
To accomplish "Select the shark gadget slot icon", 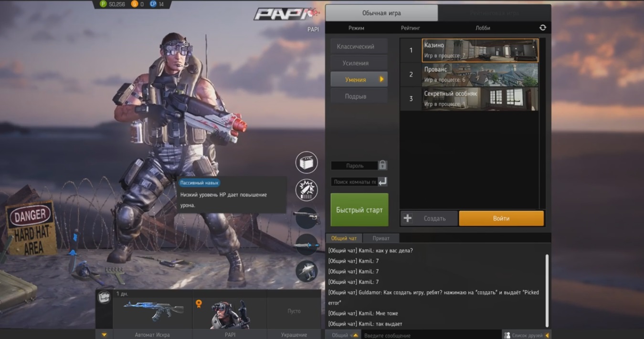I will [x=306, y=272].
